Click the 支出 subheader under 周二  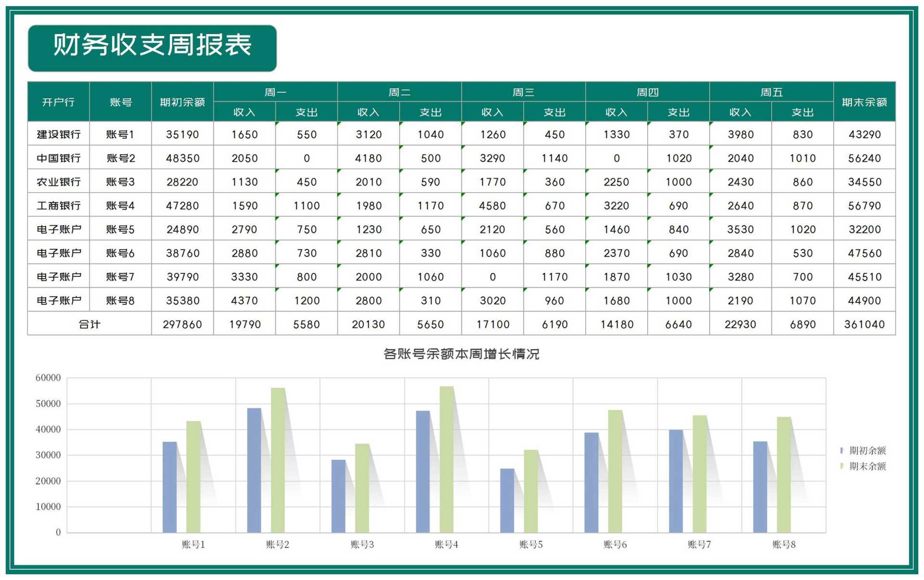coord(430,112)
